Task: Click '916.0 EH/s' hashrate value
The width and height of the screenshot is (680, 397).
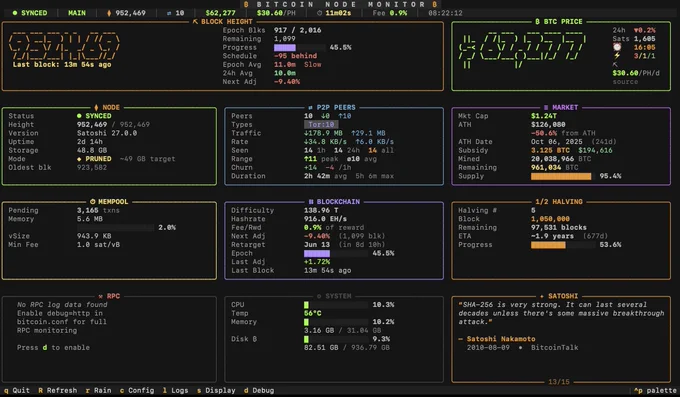Action: (325, 219)
